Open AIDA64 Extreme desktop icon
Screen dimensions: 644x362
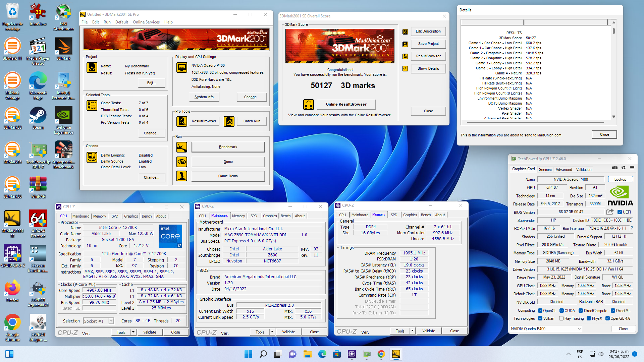38,224
